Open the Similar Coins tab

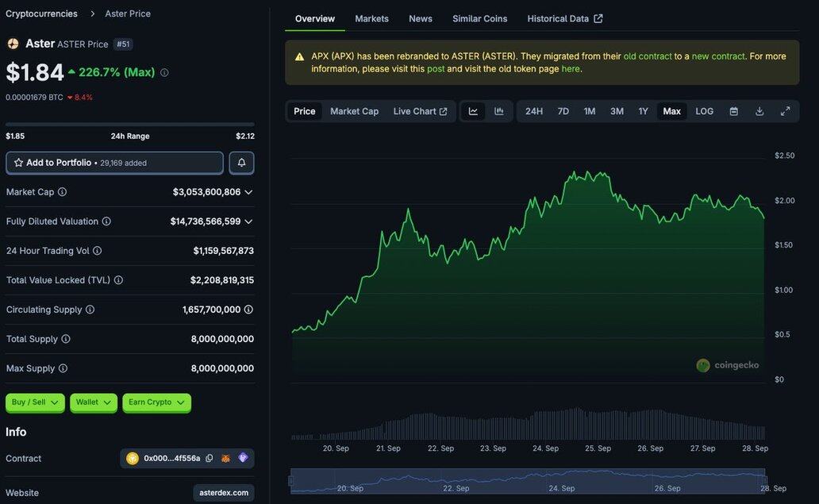[479, 19]
